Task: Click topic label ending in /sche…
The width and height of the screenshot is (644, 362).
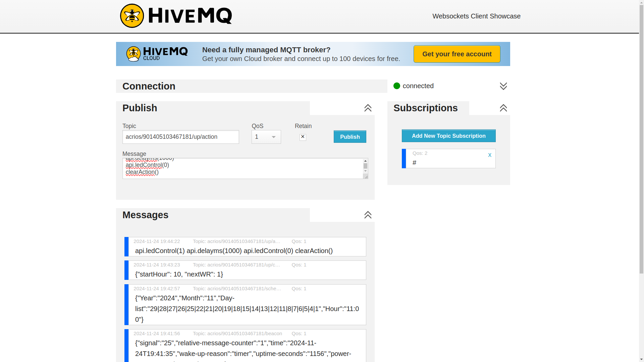Action: (x=237, y=289)
